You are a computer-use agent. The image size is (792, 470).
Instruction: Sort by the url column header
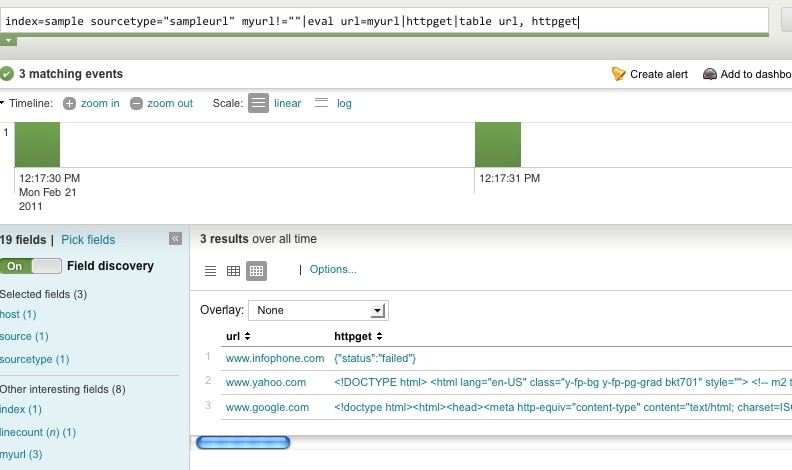239,336
